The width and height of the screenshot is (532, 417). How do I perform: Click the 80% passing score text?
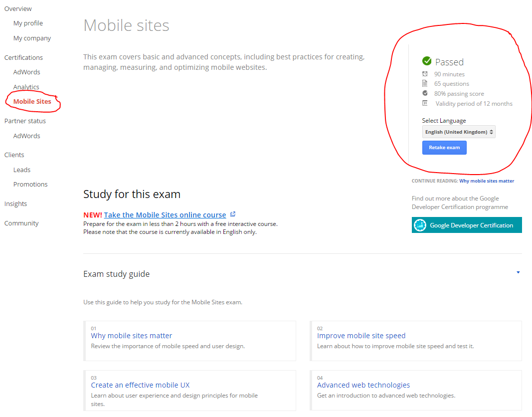459,94
